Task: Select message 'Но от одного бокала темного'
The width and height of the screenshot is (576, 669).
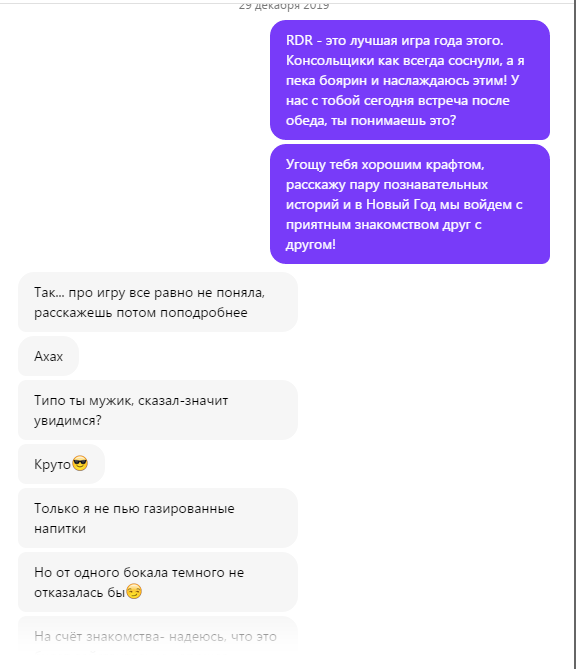Action: coord(157,582)
